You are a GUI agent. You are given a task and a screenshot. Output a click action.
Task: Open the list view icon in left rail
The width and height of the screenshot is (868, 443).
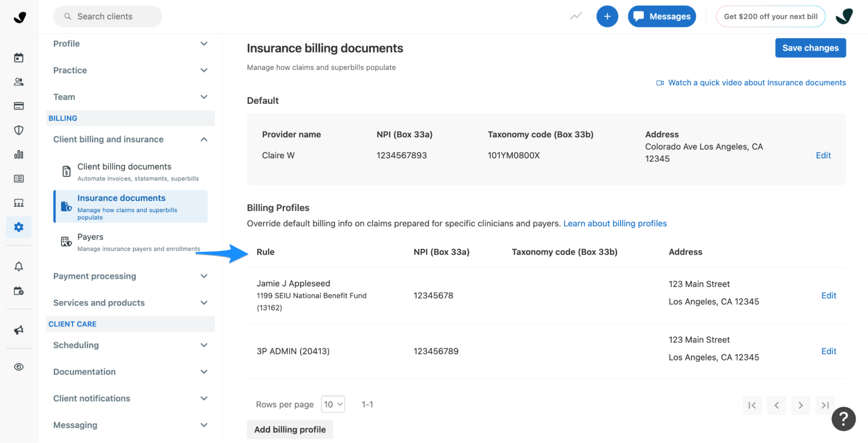point(19,179)
